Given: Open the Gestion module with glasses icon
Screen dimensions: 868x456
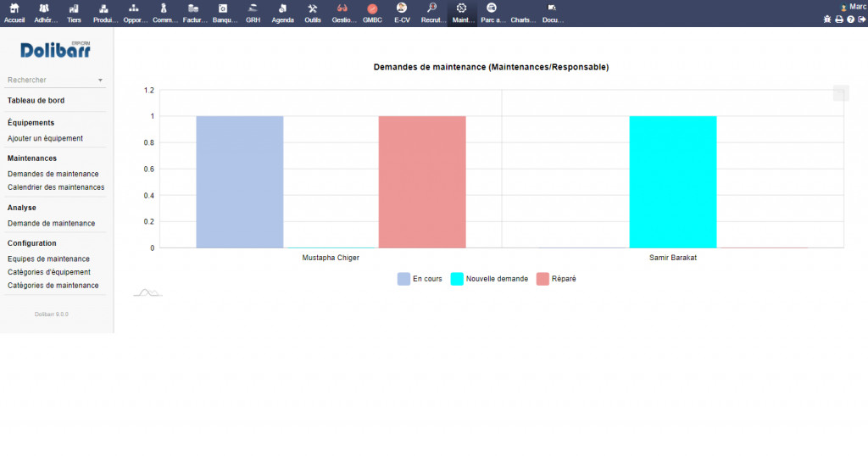Looking at the screenshot, I should [342, 14].
